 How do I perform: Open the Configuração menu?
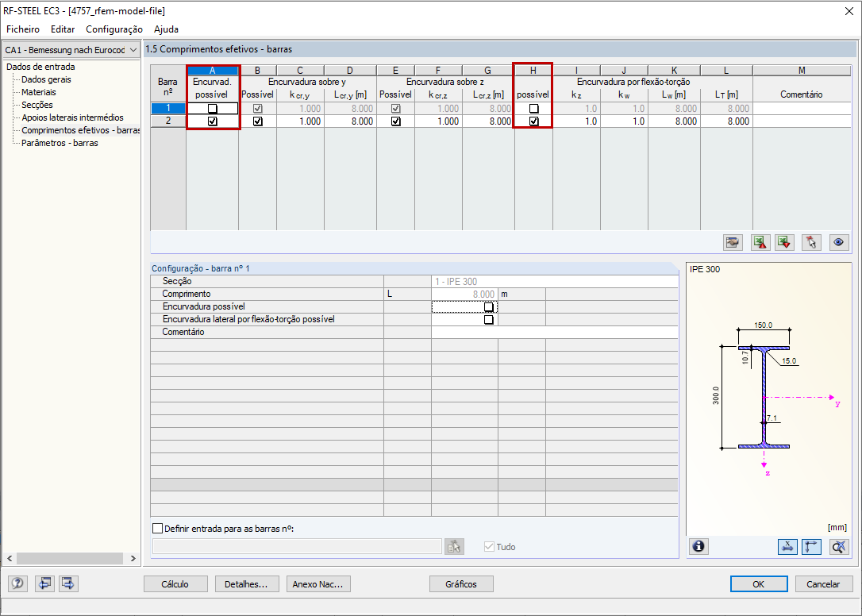click(x=114, y=29)
